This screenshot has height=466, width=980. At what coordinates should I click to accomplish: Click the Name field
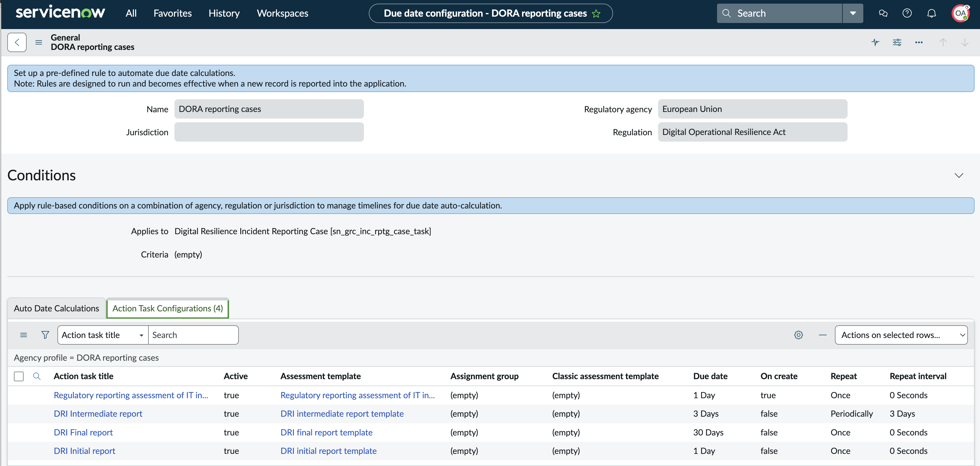(x=269, y=109)
